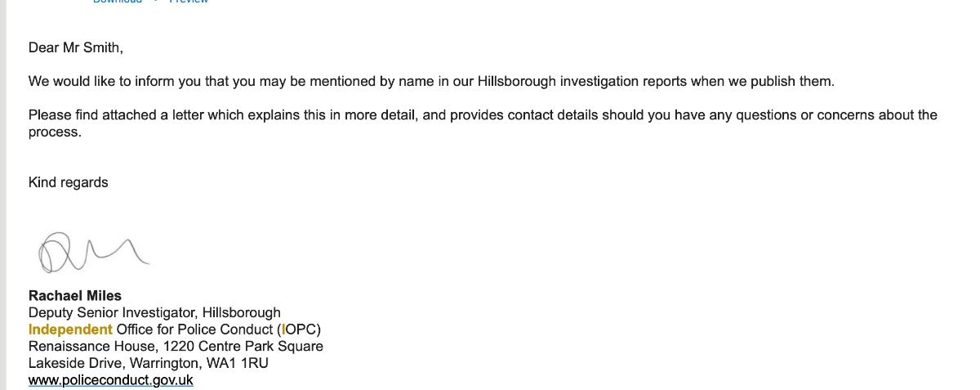Click the greeting "Dear Mr Smith,"
This screenshot has height=390, width=980.
[76, 47]
